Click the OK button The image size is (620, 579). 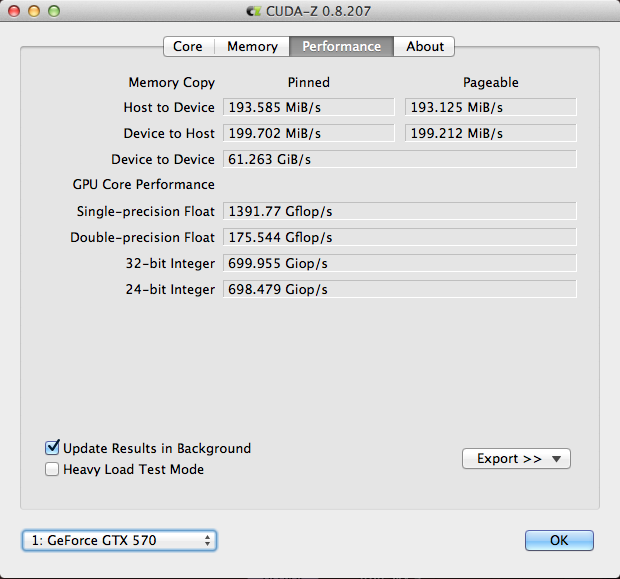point(559,540)
